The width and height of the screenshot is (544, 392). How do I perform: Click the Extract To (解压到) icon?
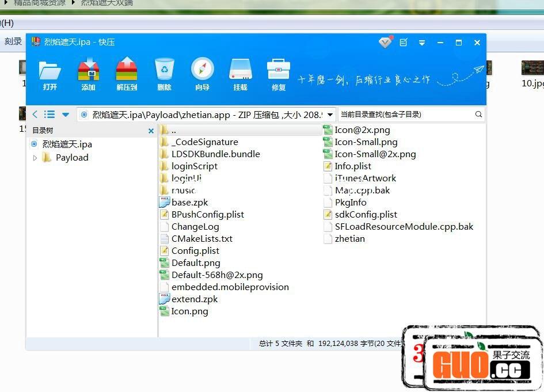point(127,71)
